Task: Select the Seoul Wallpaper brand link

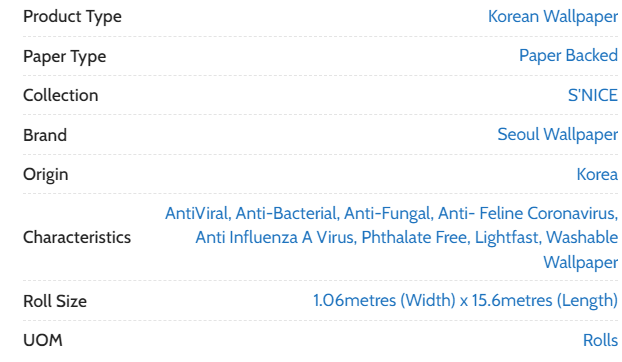Action: click(557, 134)
